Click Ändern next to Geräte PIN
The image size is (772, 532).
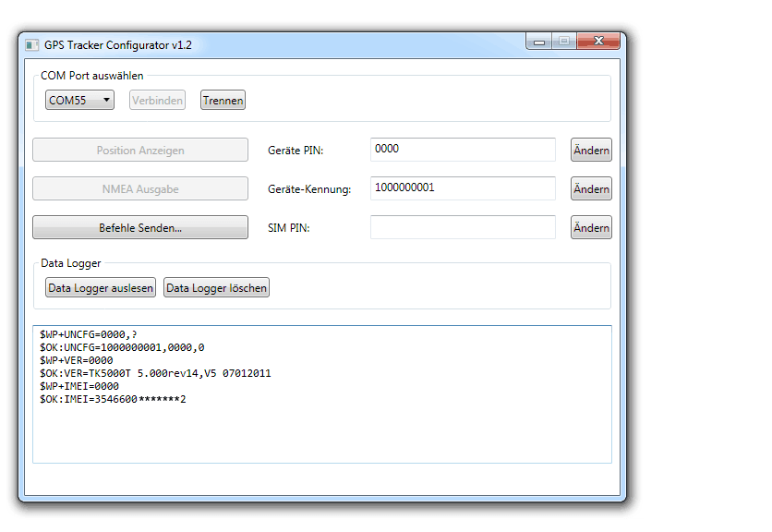[591, 150]
